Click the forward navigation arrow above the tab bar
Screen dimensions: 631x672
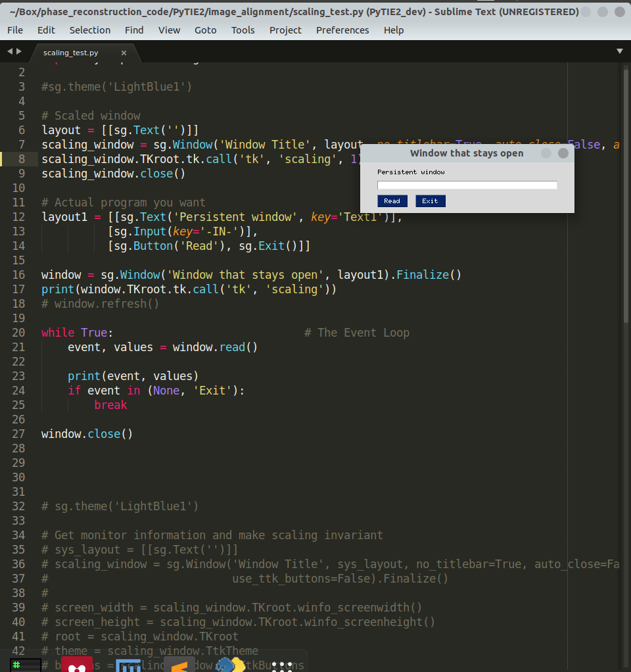click(18, 51)
